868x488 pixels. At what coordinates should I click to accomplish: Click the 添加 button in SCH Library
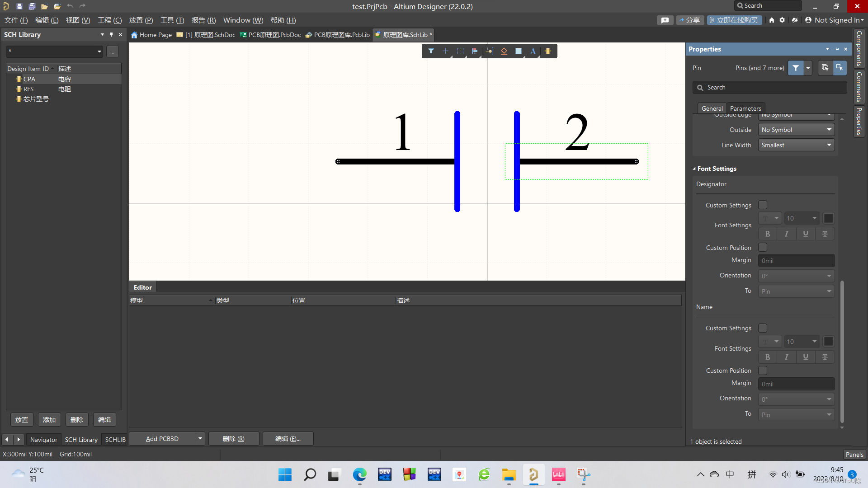[49, 420]
